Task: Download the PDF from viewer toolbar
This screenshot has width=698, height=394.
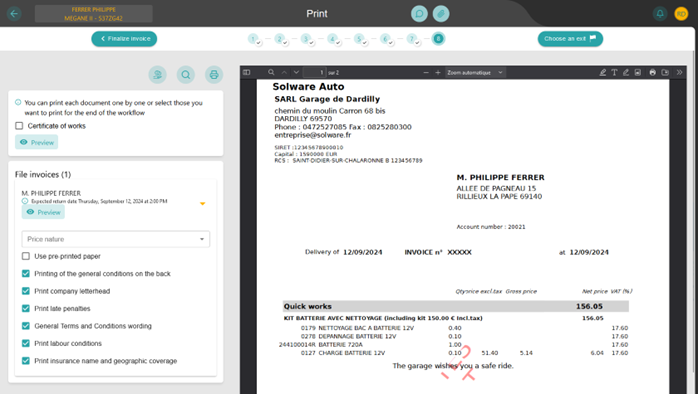Action: click(x=665, y=73)
